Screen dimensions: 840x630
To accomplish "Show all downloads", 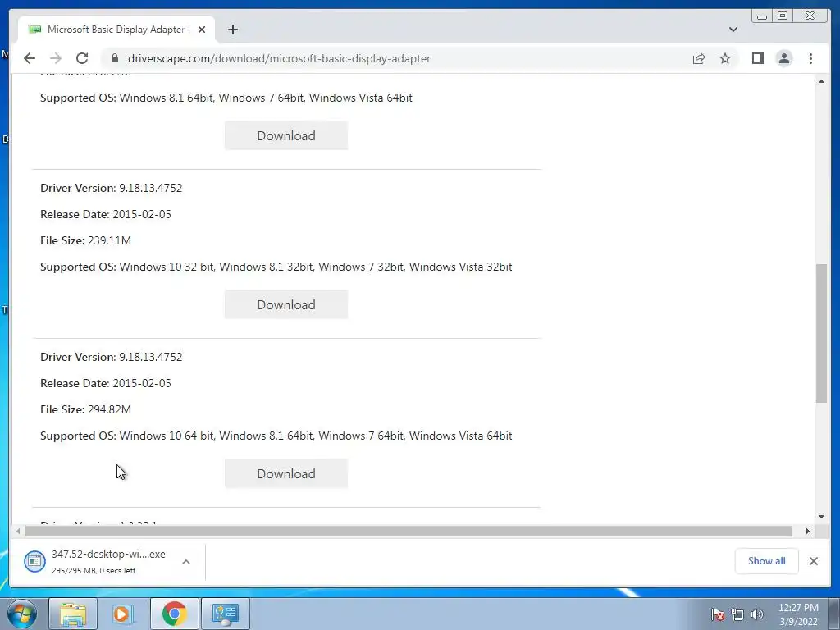I will [767, 561].
